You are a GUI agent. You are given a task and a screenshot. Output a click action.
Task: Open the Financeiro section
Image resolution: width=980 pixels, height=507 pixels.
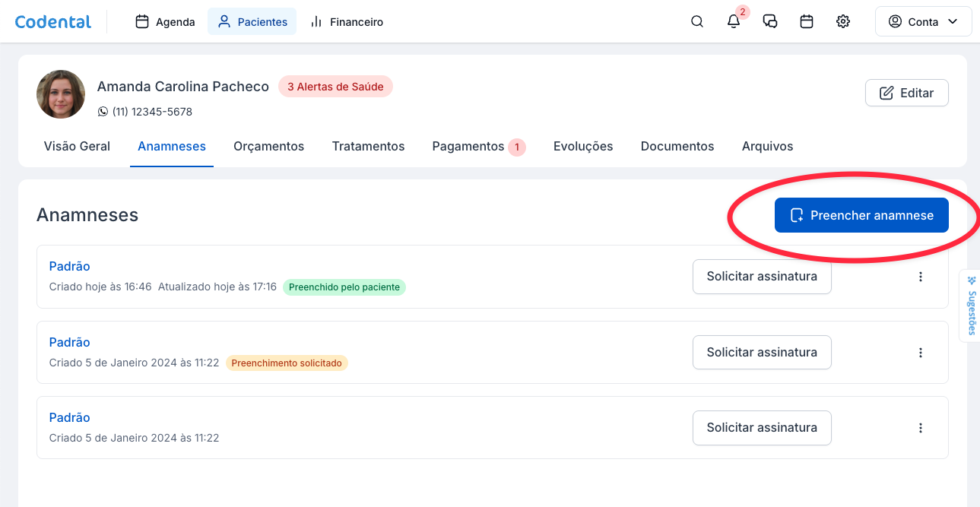coord(347,22)
